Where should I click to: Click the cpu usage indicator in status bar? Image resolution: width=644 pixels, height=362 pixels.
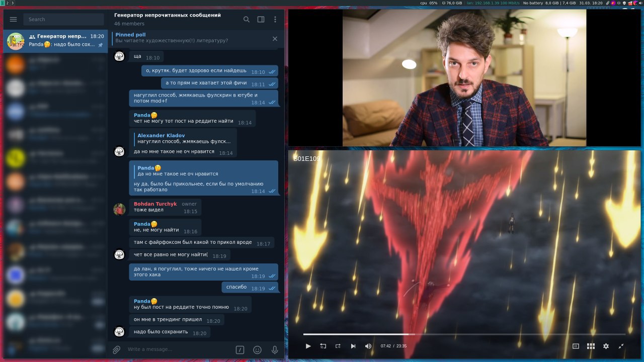(429, 3)
